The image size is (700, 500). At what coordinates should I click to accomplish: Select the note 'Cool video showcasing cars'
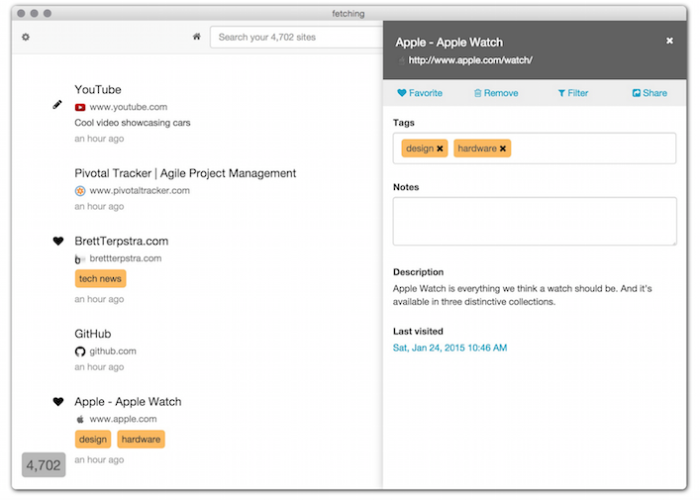133,123
